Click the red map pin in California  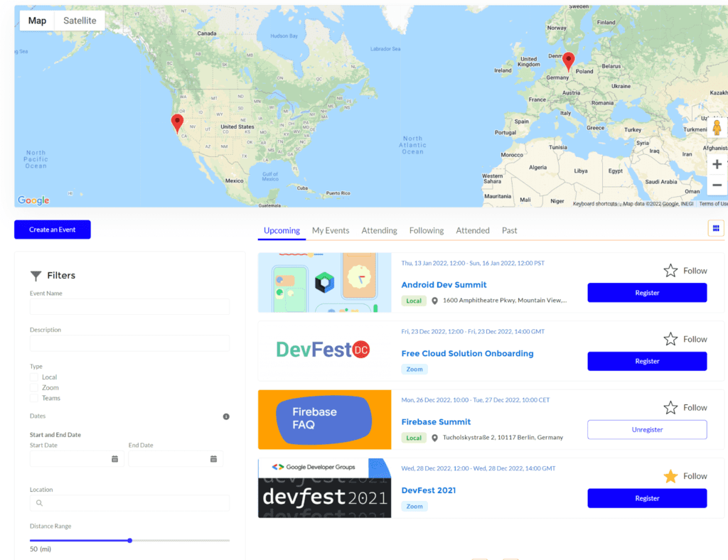pos(177,124)
